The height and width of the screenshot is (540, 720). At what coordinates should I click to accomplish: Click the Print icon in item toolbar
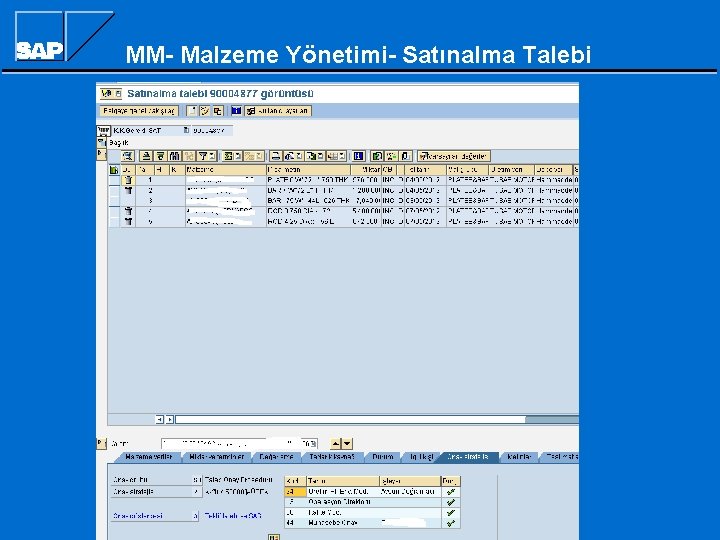(276, 156)
